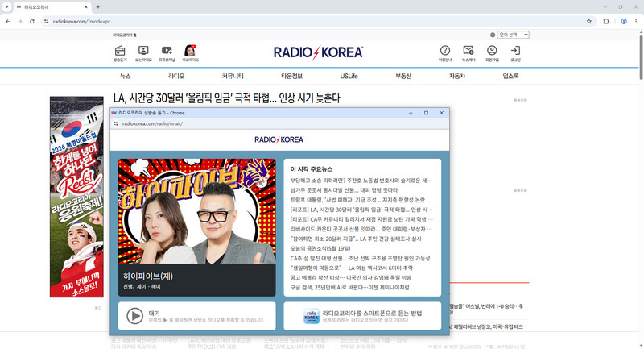Click the Radio Korea app icon in popup
Screen dimensions: 644x349
[x=312, y=316]
